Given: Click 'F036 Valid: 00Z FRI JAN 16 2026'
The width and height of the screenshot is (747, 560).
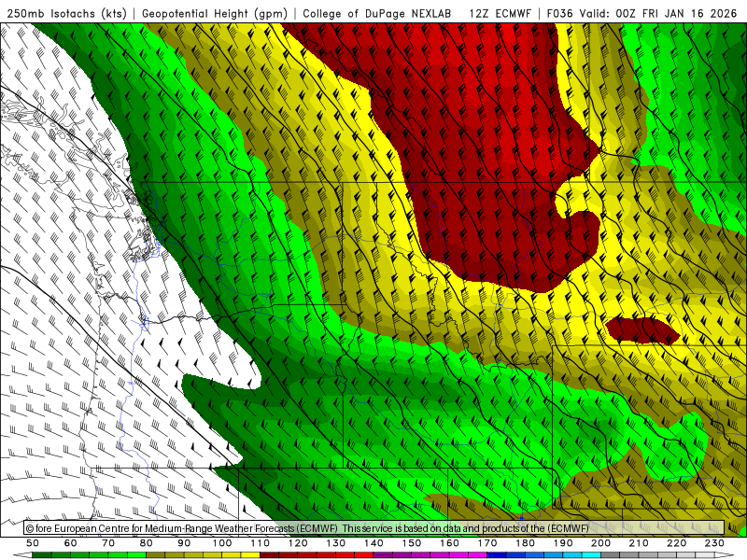Looking at the screenshot, I should pos(641,14).
